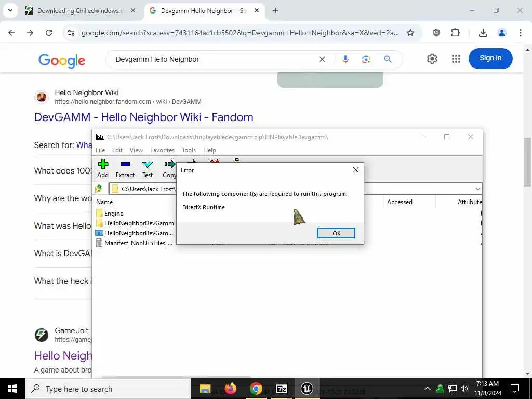Open Chrome downloads icon

coord(483,33)
